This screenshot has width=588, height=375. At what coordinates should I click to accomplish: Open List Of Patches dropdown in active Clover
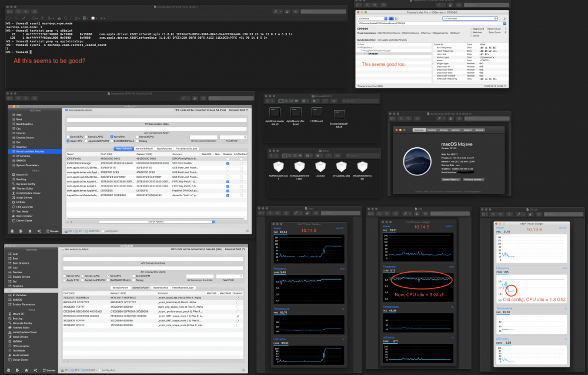click(157, 222)
